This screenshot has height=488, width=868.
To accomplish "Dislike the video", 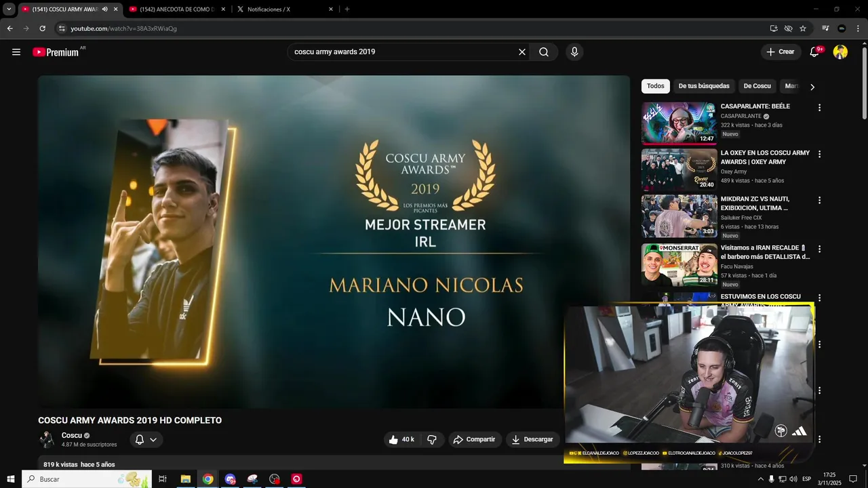I will [x=432, y=439].
